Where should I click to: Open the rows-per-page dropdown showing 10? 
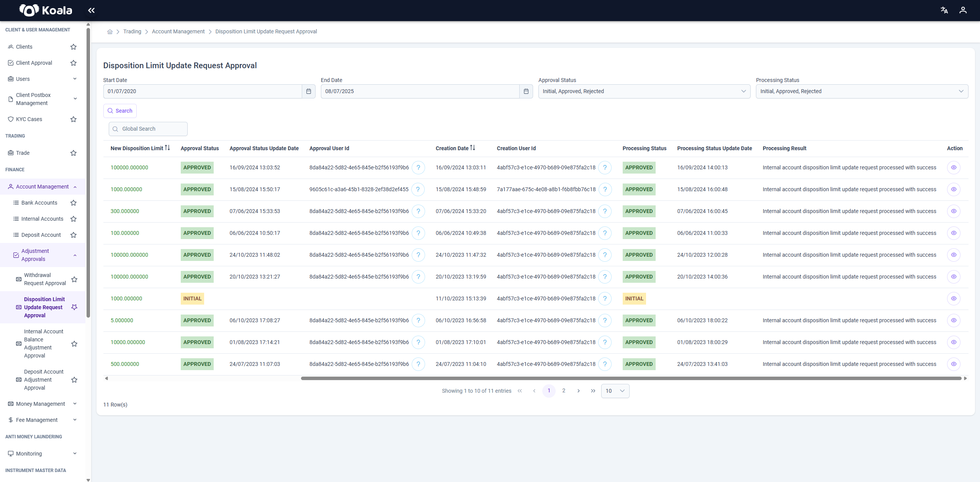(615, 391)
